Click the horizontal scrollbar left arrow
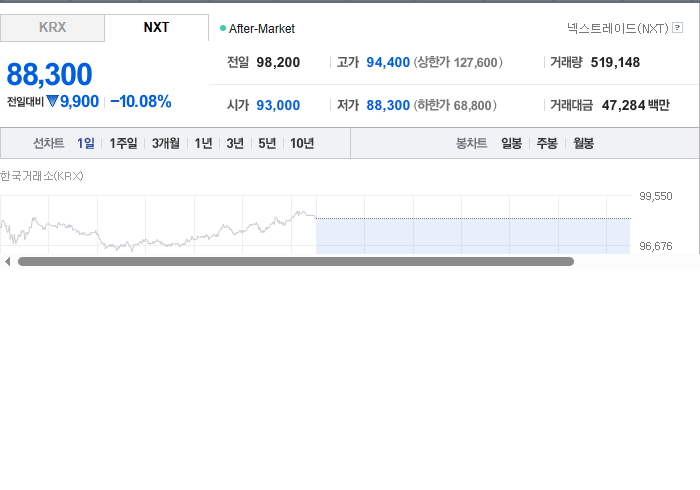This screenshot has width=700, height=490. [7, 262]
